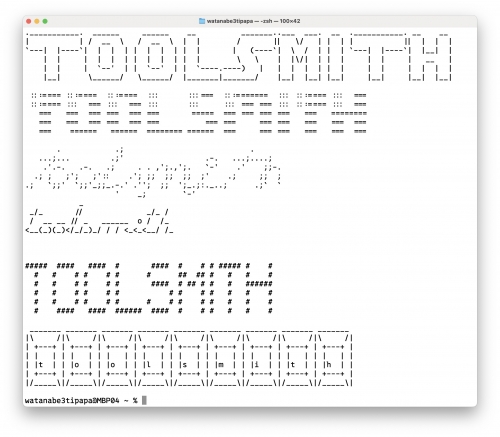Click the yellow minimize window button
Viewport: 500px width, 437px height.
pos(37,21)
